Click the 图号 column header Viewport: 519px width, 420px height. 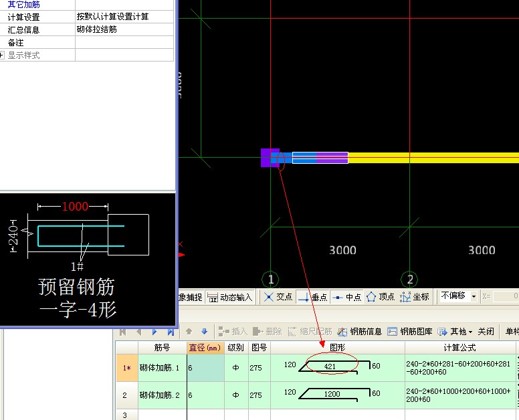(259, 348)
